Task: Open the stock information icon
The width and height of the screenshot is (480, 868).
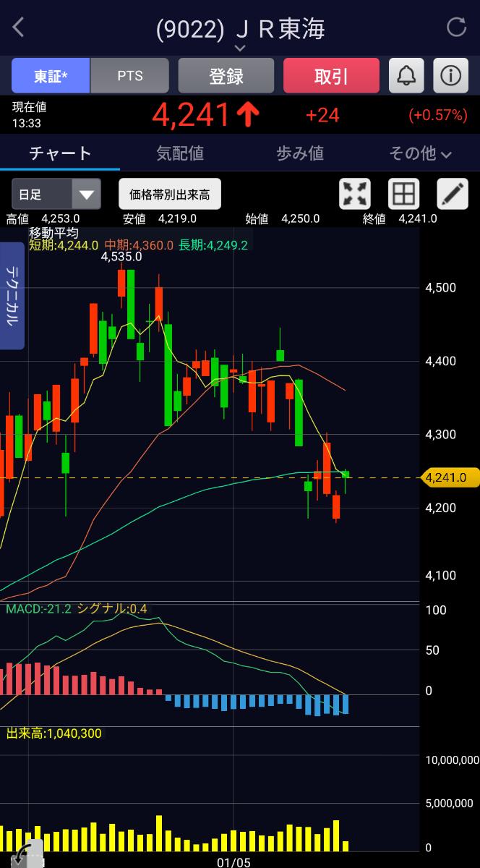Action: (x=450, y=75)
